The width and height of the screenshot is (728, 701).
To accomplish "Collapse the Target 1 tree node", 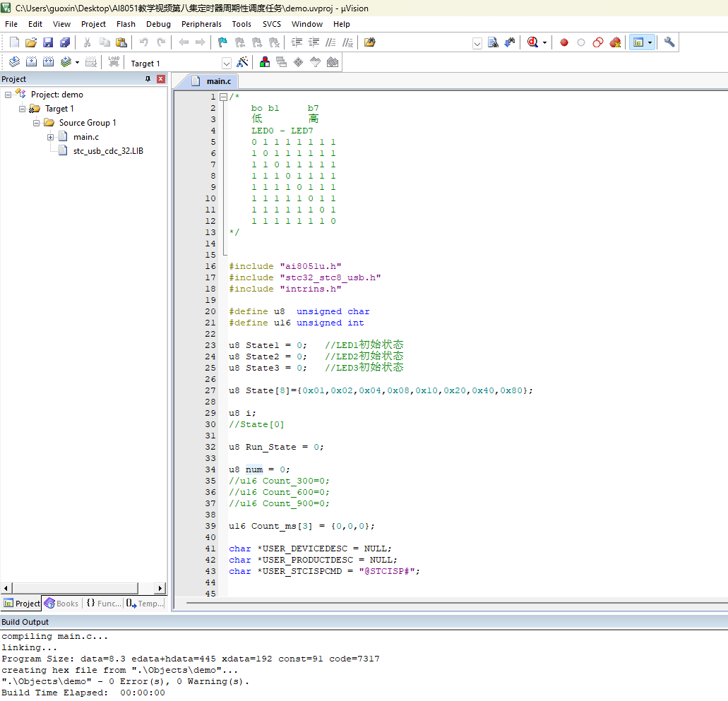I will point(22,109).
